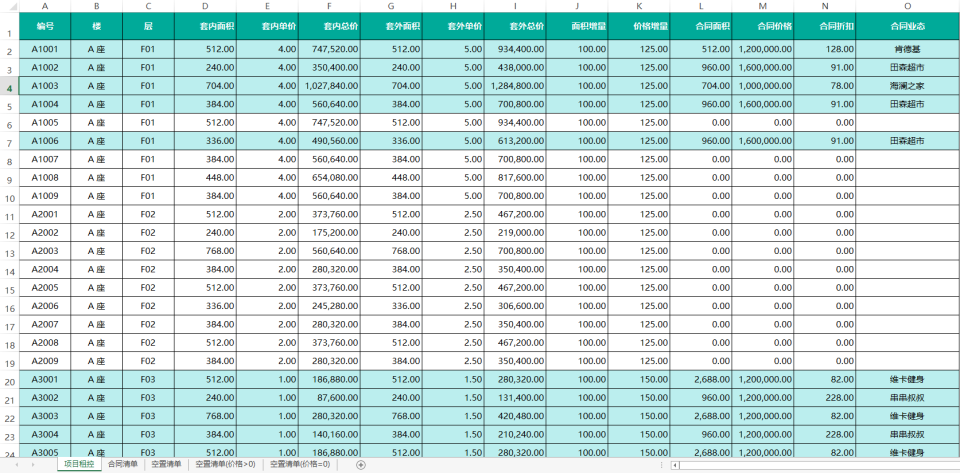Image resolution: width=960 pixels, height=473 pixels.
Task: Click the 编号 header cell
Action: click(45, 25)
